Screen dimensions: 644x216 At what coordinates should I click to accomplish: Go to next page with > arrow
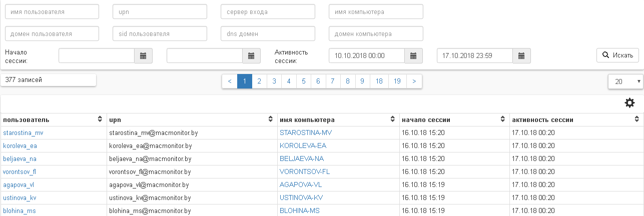414,81
